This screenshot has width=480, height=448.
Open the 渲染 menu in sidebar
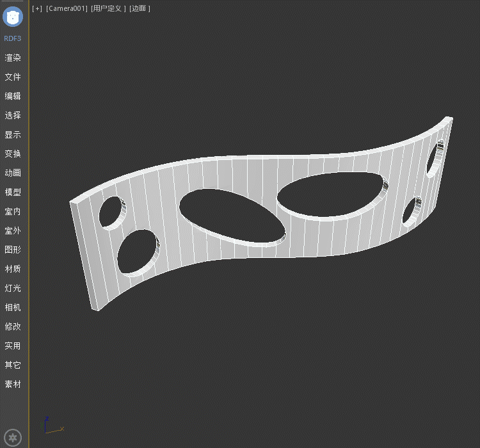click(13, 58)
